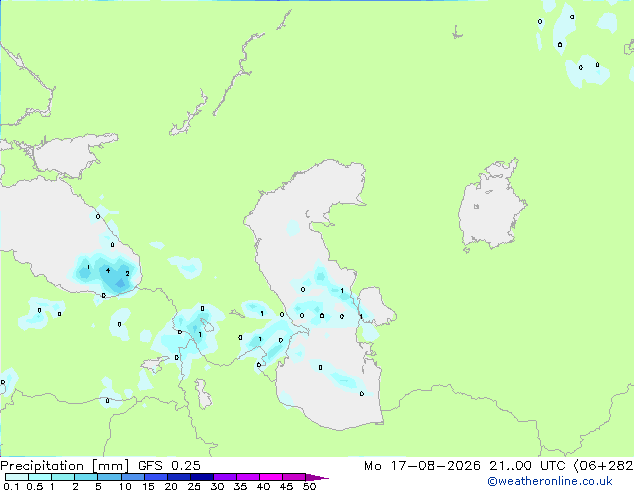Click the '2' rainfall value on the map

pos(127,274)
